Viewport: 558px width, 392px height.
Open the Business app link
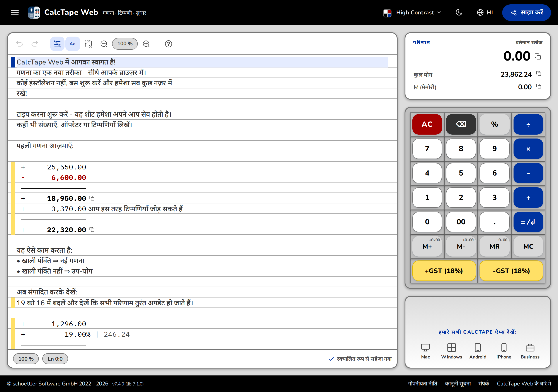530,351
